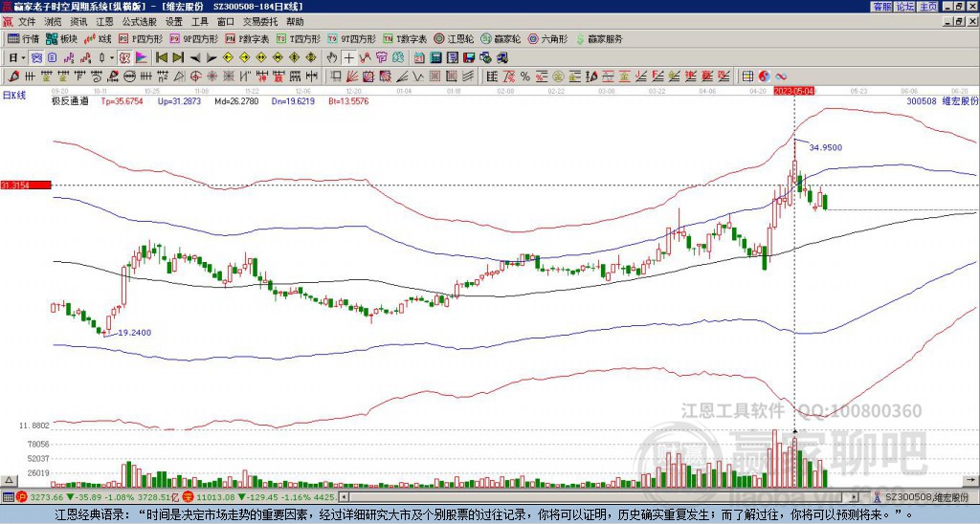980x524 pixels.
Task: Open 赢家服务 from the toolbar
Action: pyautogui.click(x=599, y=38)
